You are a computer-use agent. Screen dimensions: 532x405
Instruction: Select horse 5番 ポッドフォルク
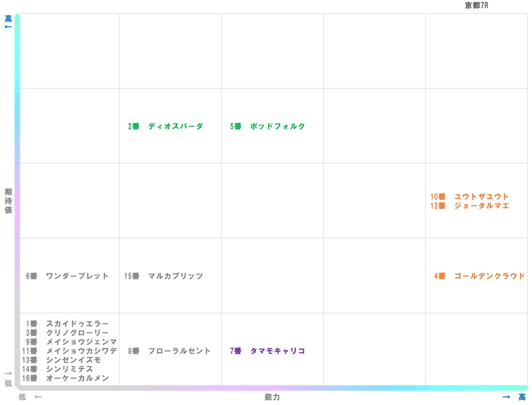coord(266,126)
